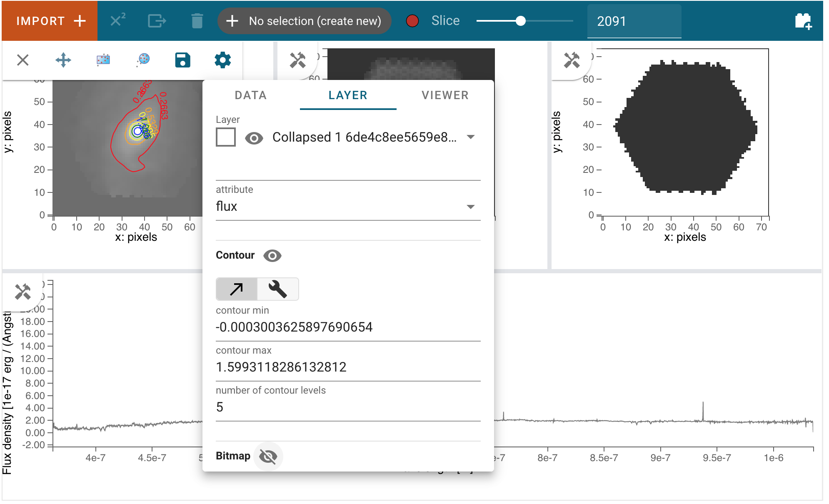Screen dimensions: 829x504
Task: Close the viewer toolbar with the X
Action: tap(23, 60)
